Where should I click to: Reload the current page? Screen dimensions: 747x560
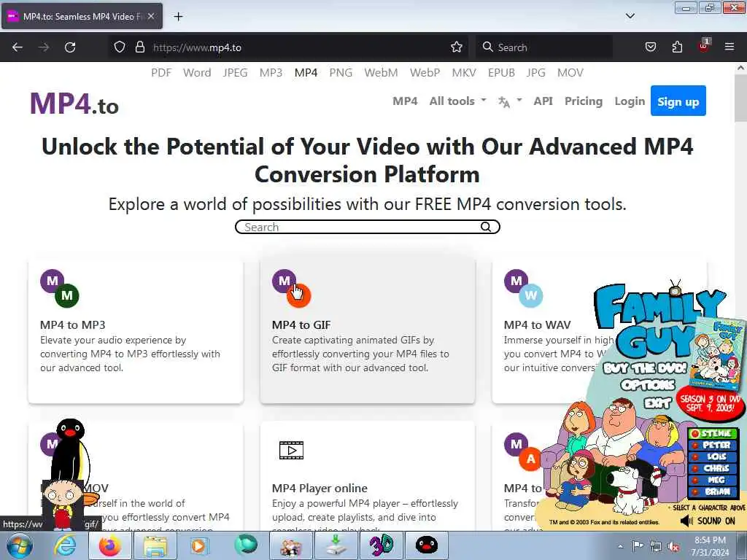click(70, 47)
